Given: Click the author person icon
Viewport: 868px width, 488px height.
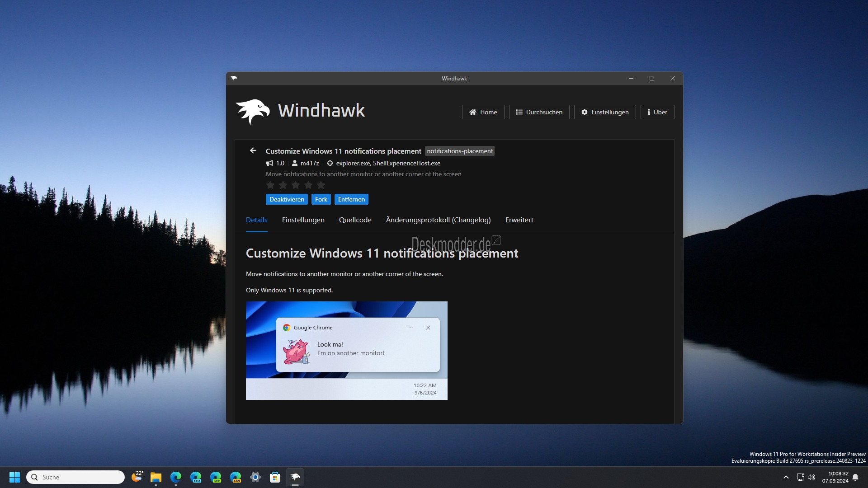Looking at the screenshot, I should pyautogui.click(x=295, y=163).
